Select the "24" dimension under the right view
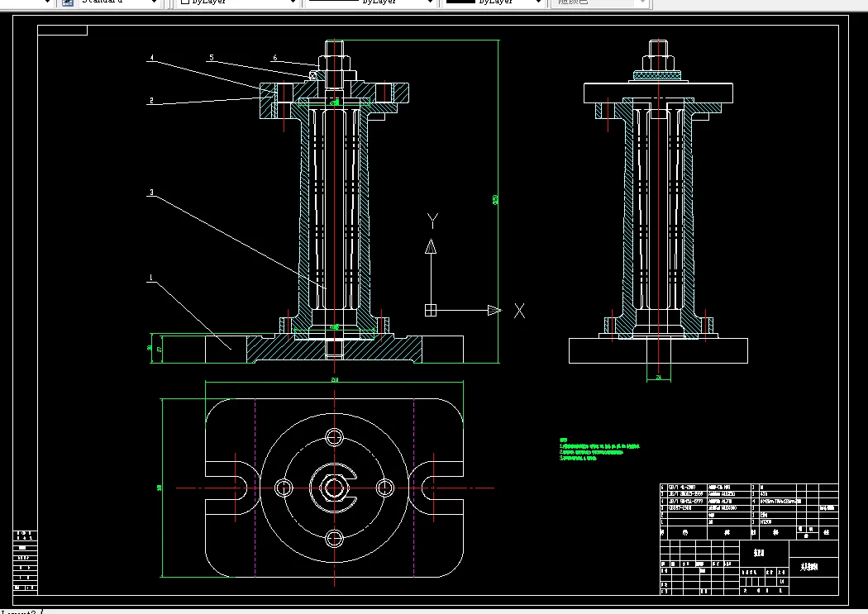Image resolution: width=868 pixels, height=614 pixels. click(659, 378)
